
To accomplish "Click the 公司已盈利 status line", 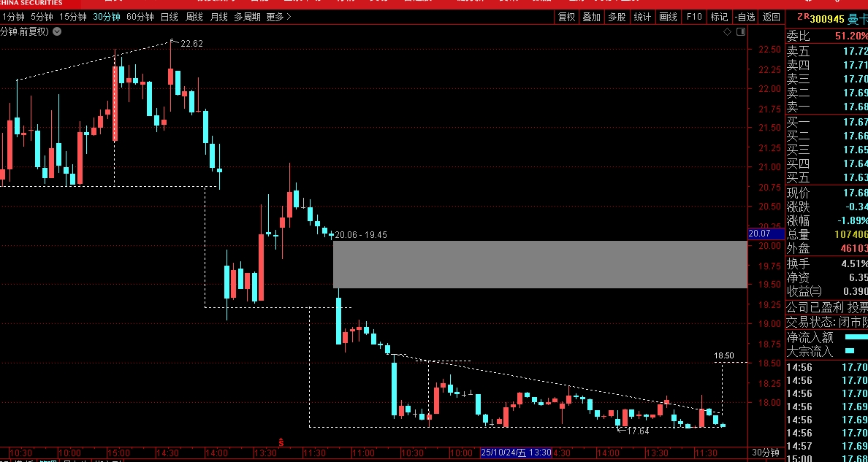I will 827,307.
